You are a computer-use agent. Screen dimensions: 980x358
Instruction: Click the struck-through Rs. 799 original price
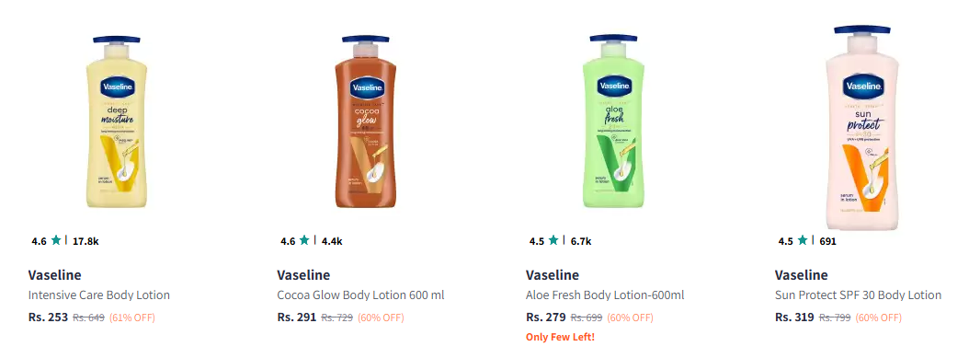pyautogui.click(x=835, y=318)
